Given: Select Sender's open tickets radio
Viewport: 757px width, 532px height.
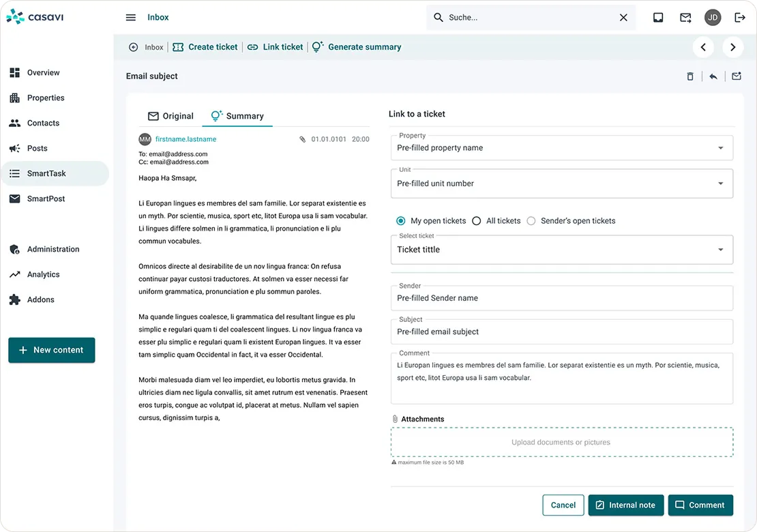Looking at the screenshot, I should pos(531,220).
